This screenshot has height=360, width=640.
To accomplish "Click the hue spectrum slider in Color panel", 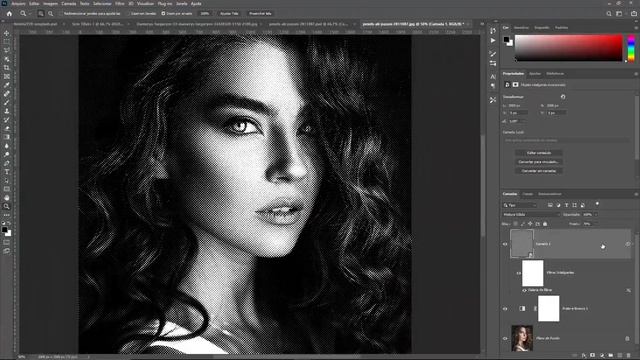I will [x=631, y=48].
